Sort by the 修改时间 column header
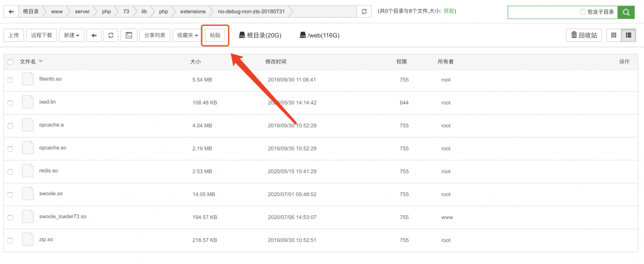Screen dimensions: 644x264 (x=276, y=62)
